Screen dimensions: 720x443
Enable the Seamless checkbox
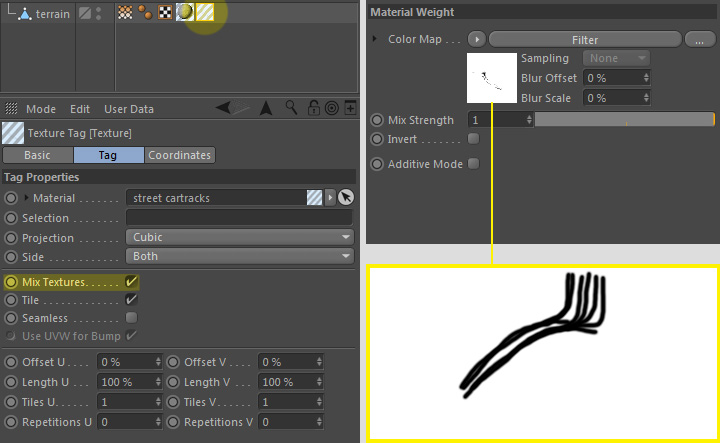click(x=131, y=317)
